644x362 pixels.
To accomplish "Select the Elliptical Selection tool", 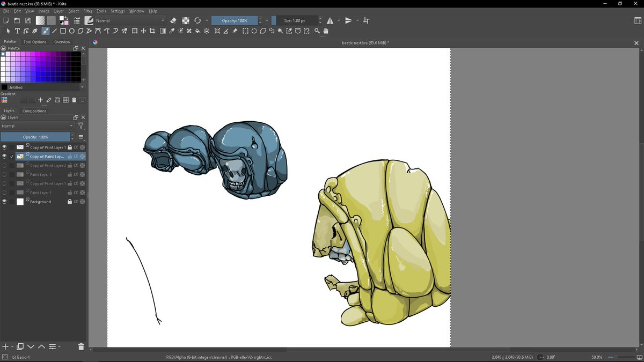I will tap(254, 31).
